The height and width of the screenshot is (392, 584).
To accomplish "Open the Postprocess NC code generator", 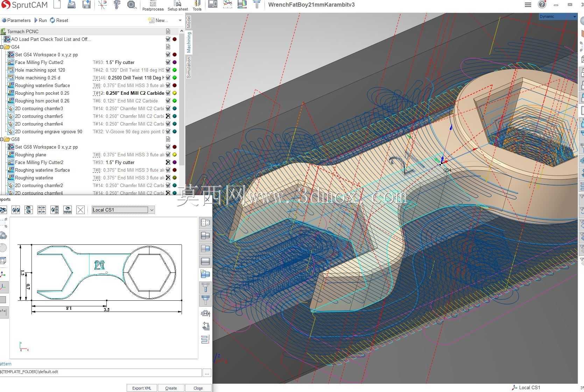I will click(153, 6).
